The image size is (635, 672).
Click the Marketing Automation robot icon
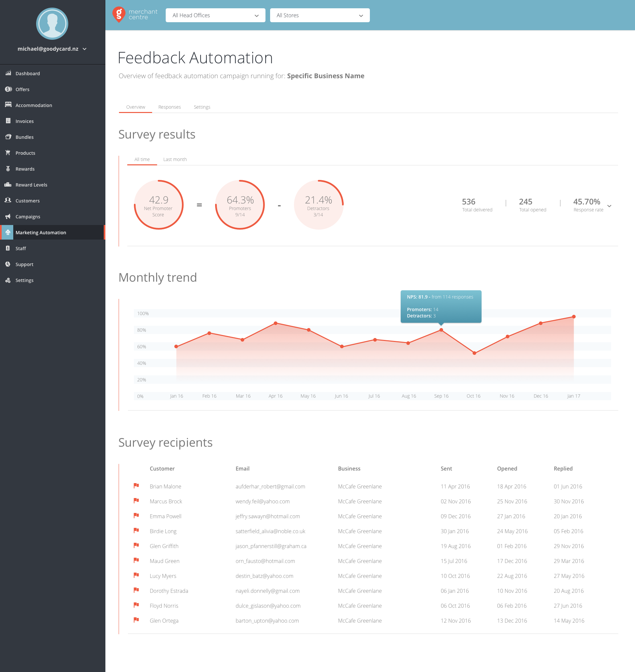point(8,232)
